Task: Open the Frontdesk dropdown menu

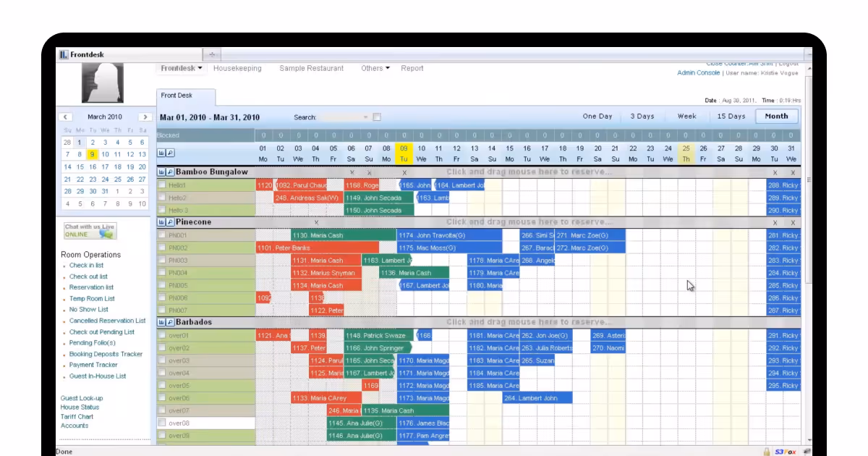Action: point(181,68)
